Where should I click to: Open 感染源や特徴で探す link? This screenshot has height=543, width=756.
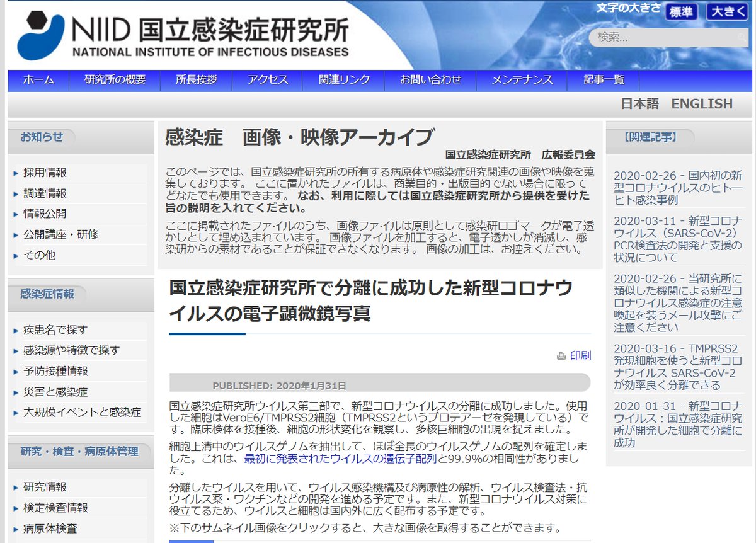(x=71, y=350)
